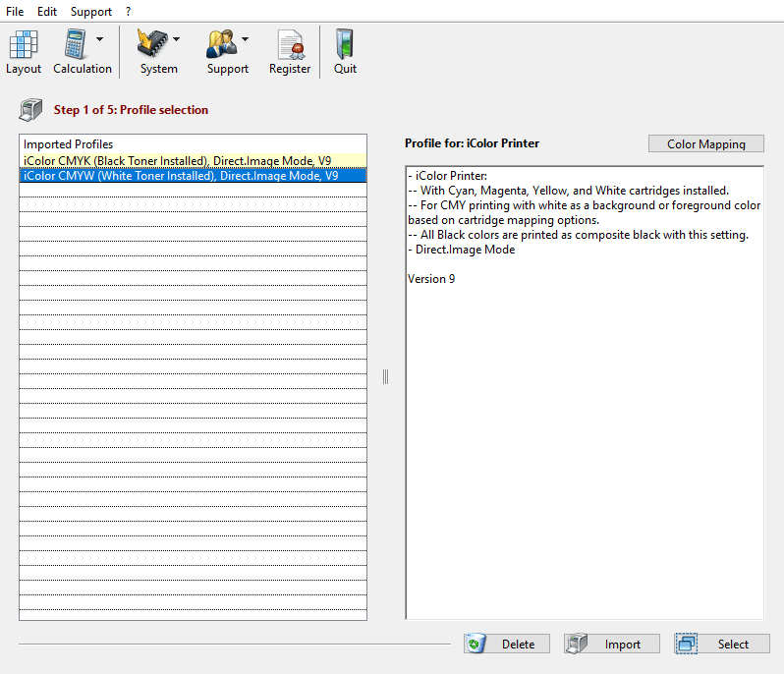Image resolution: width=784 pixels, height=674 pixels.
Task: Click the panel splitter handle
Action: [385, 376]
